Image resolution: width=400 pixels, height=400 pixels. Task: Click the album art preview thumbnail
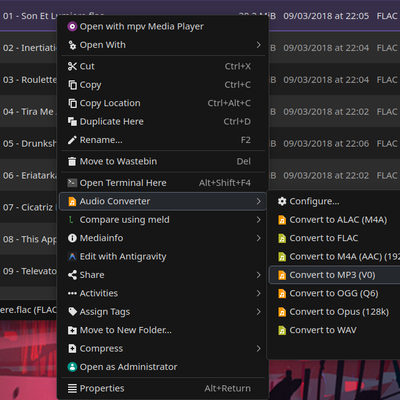(x=28, y=360)
